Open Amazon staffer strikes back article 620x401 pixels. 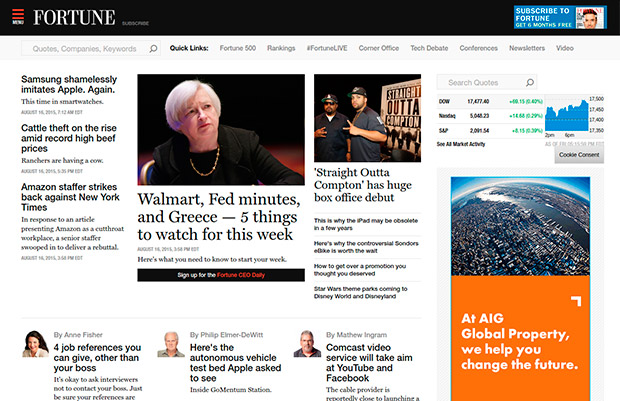point(70,197)
